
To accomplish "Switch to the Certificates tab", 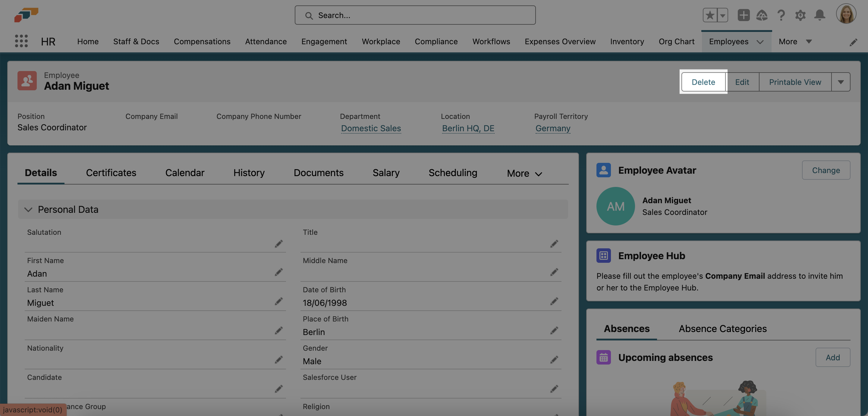I will coord(111,173).
